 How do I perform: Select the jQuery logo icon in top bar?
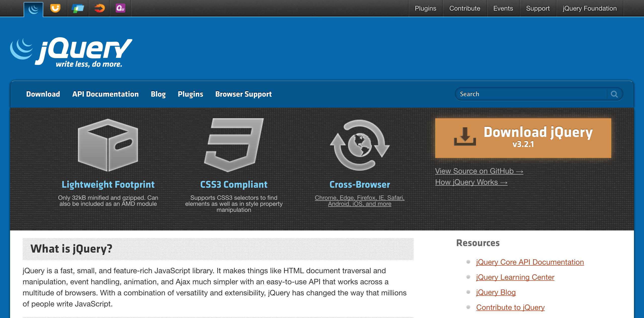click(33, 8)
